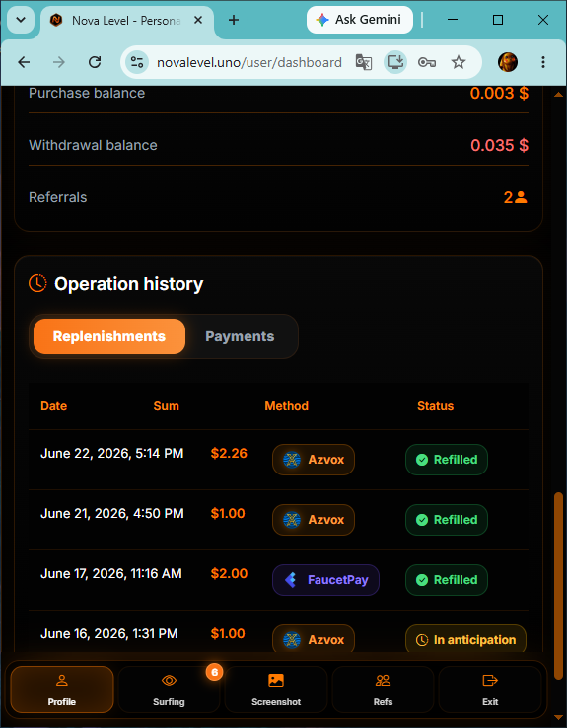Switch to the Replenishments tab
The height and width of the screenshot is (728, 567).
pyautogui.click(x=109, y=336)
